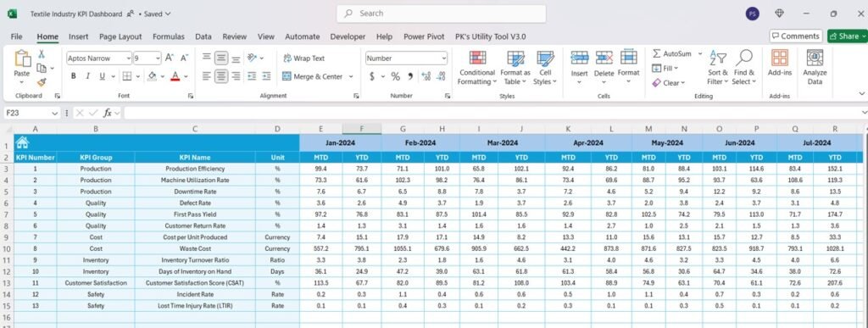This screenshot has width=868, height=328.
Task: Click Increase Indent icon
Action: pos(266,76)
